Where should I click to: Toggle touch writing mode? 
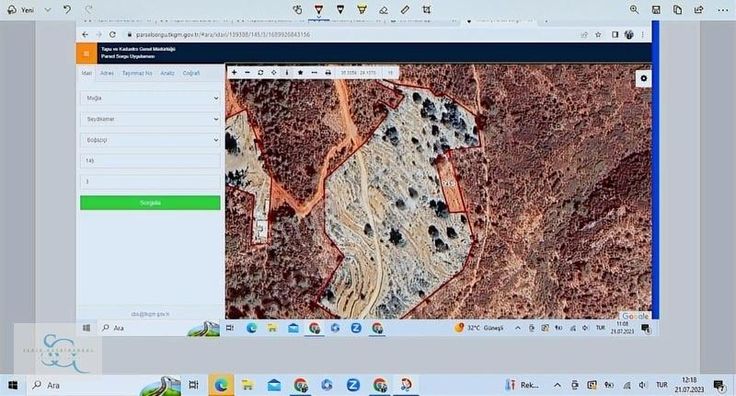(297, 9)
